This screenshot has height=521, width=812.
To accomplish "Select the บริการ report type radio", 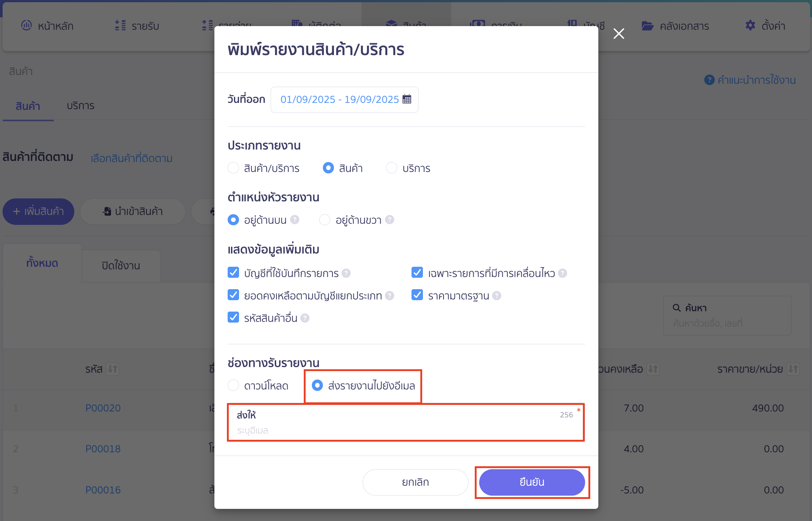I will 392,168.
